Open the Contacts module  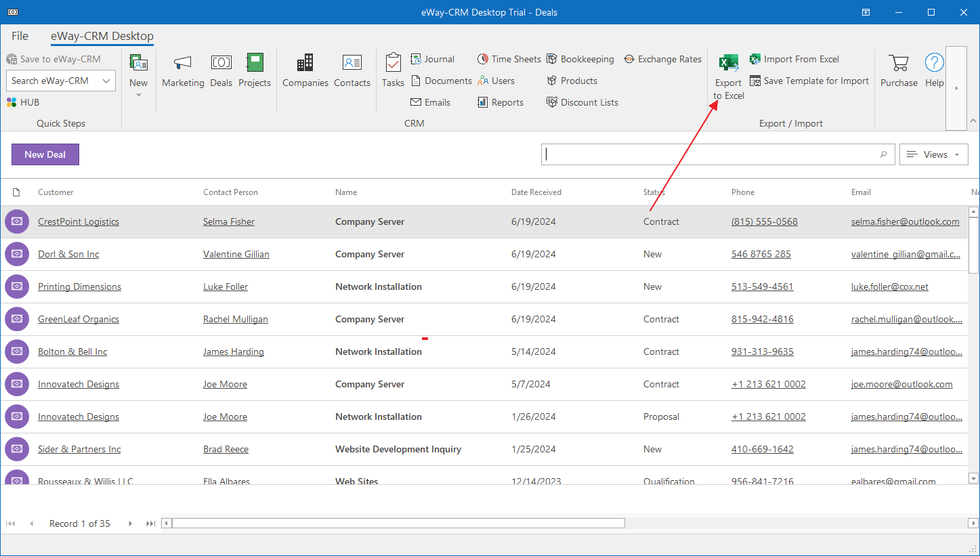[x=352, y=71]
